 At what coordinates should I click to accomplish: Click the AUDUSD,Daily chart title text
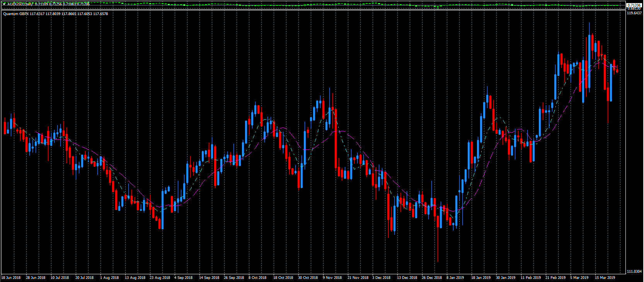(x=20, y=4)
